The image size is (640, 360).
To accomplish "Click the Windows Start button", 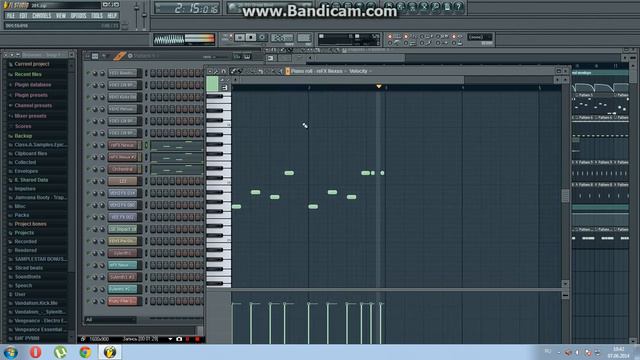I will click(x=10, y=352).
